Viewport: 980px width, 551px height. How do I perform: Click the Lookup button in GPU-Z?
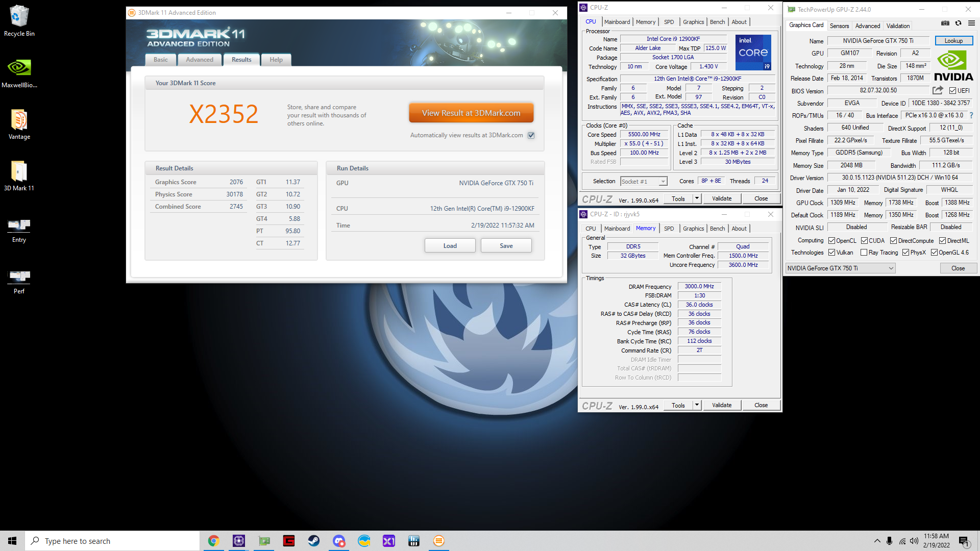(953, 41)
